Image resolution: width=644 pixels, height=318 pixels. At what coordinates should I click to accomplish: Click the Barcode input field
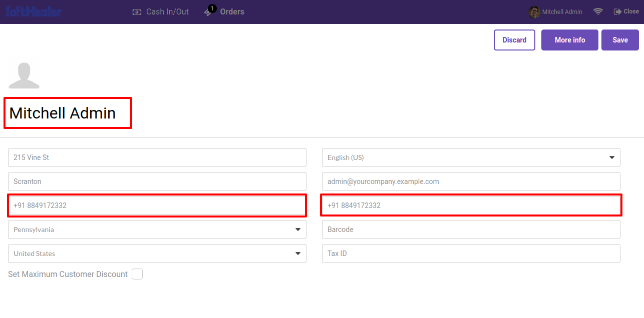point(471,229)
